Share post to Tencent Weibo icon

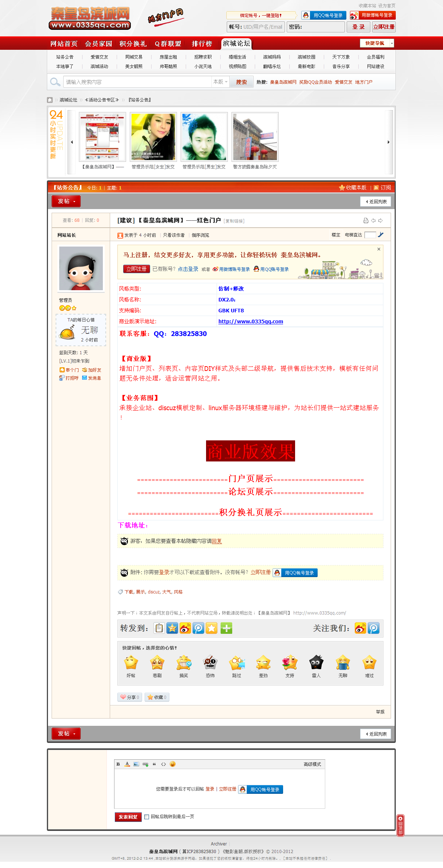[x=198, y=628]
